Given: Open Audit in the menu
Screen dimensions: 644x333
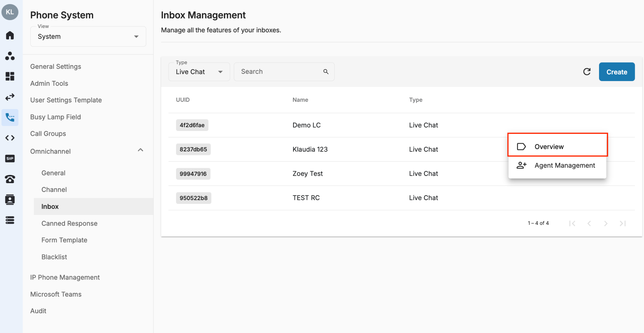Looking at the screenshot, I should pos(38,311).
